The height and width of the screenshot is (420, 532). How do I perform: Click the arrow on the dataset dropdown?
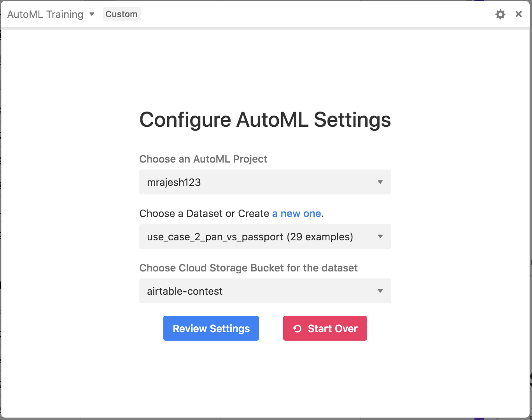pos(380,236)
